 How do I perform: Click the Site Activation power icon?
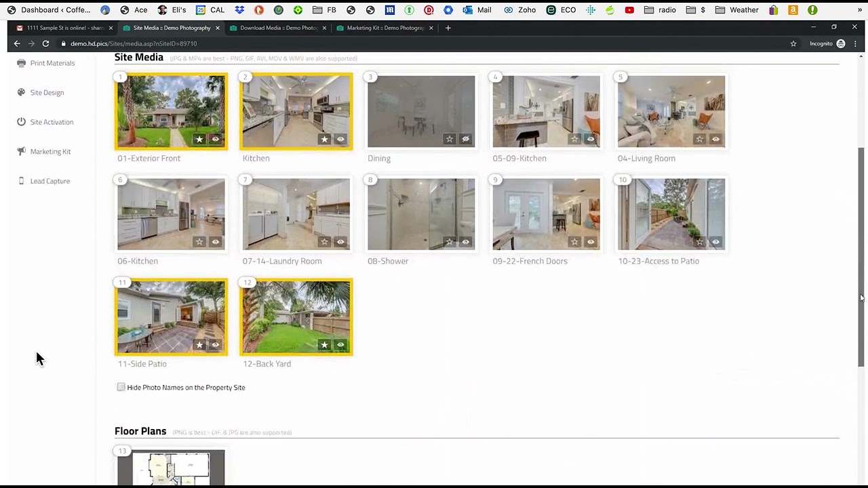click(21, 122)
